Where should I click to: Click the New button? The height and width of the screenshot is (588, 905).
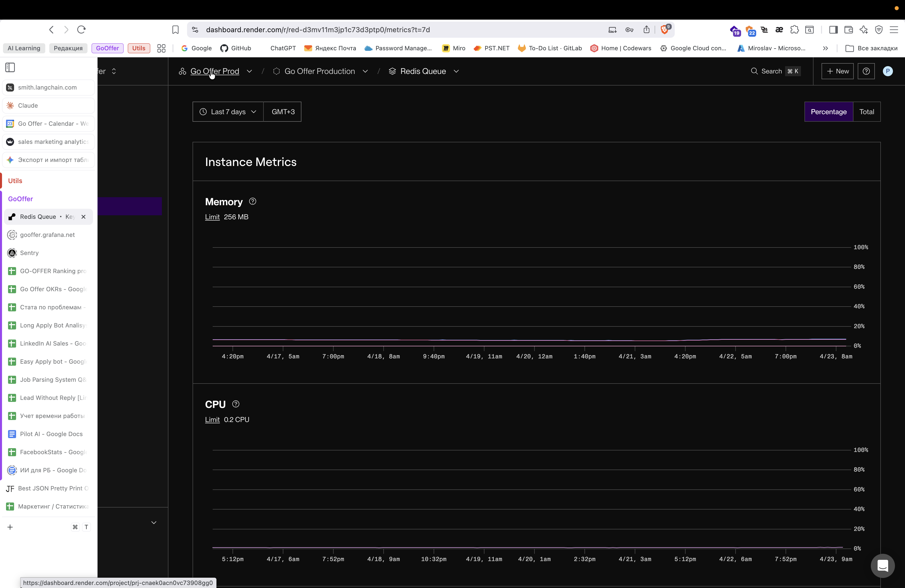[837, 71]
